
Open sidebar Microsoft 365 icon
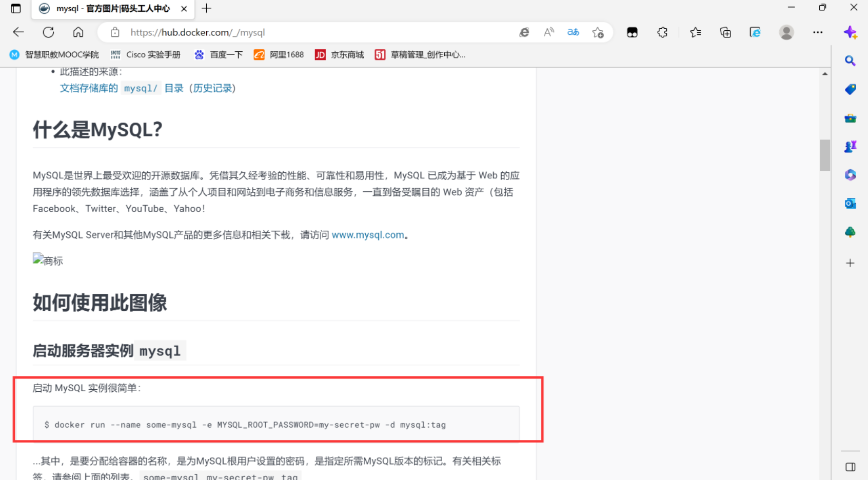(x=850, y=175)
